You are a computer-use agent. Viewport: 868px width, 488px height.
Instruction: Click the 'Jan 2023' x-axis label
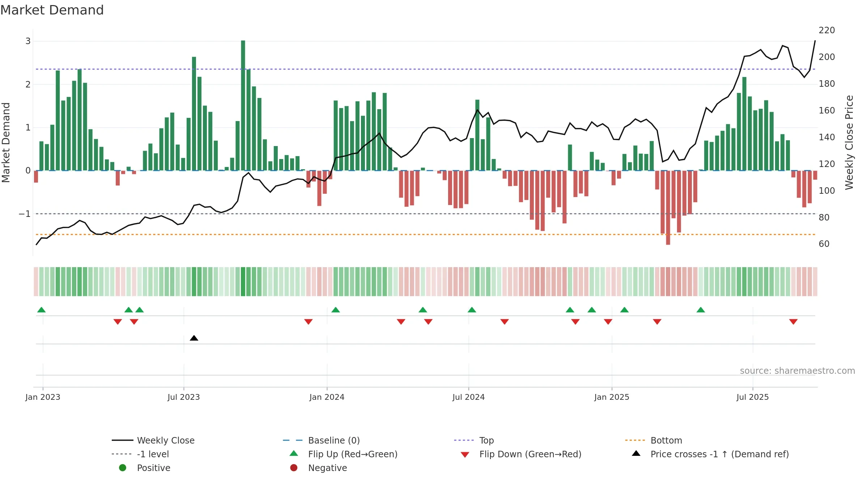43,397
